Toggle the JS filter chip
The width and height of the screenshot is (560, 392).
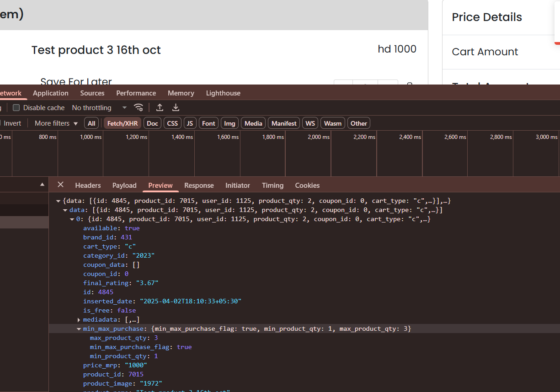(x=190, y=123)
